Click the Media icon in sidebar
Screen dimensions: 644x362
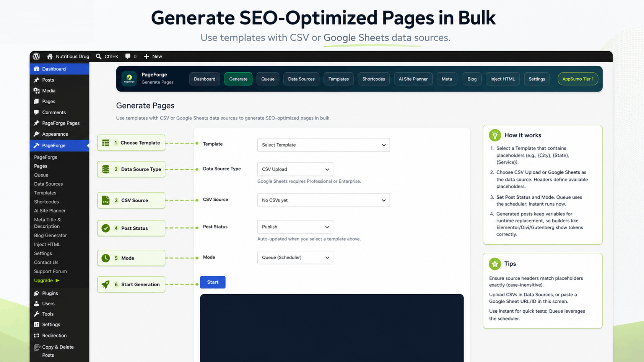(37, 90)
